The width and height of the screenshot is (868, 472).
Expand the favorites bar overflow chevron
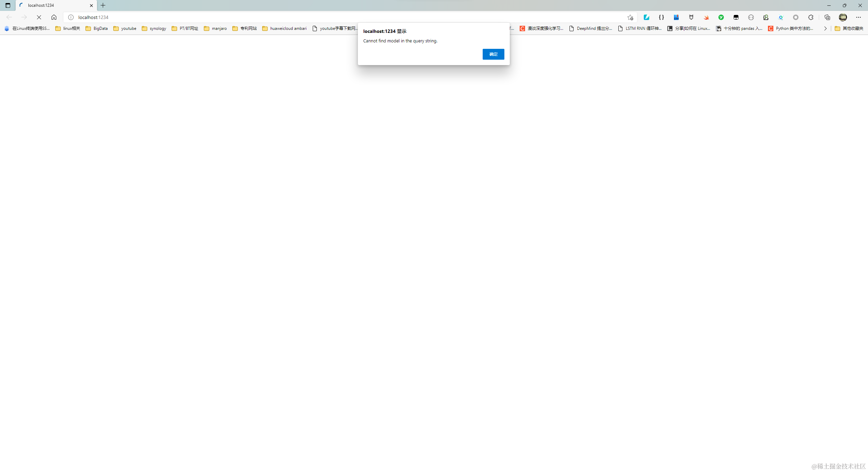pos(825,28)
